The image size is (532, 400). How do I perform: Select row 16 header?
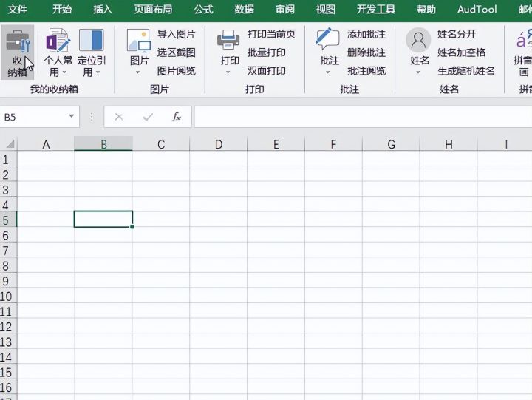(x=8, y=387)
